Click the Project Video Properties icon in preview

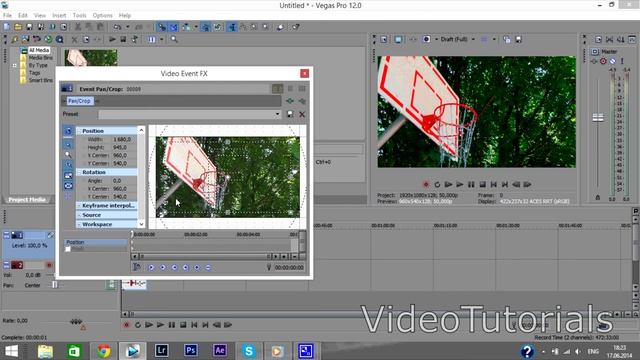(384, 40)
